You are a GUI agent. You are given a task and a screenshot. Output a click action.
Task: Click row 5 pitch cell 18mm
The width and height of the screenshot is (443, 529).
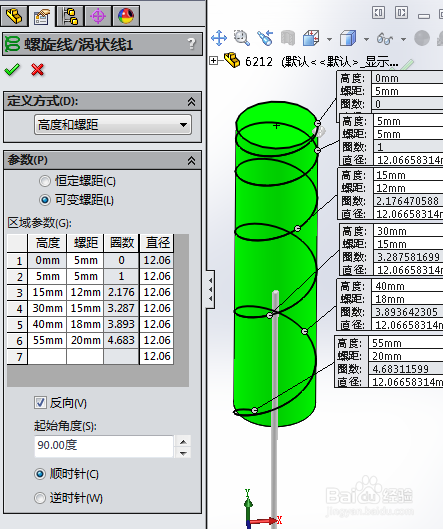tap(85, 324)
